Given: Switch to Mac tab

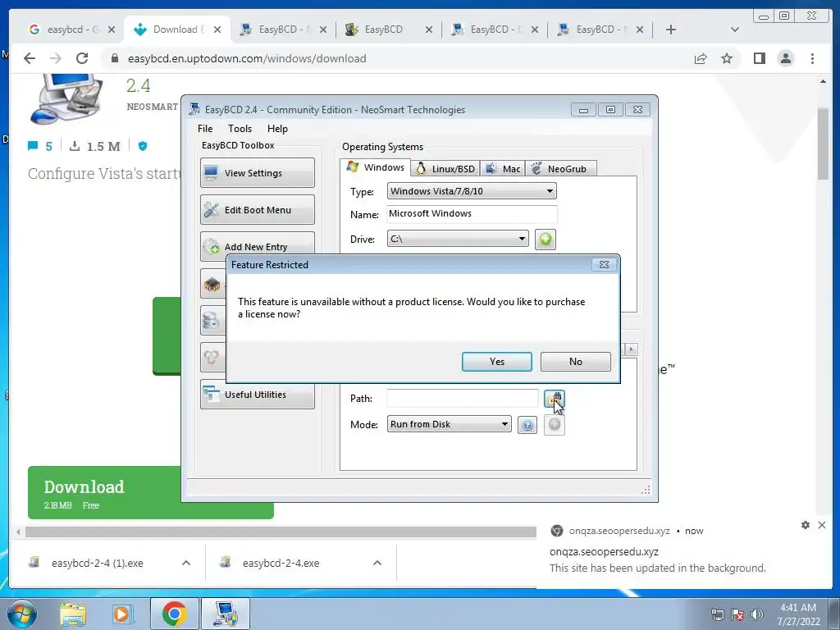Looking at the screenshot, I should pos(503,169).
